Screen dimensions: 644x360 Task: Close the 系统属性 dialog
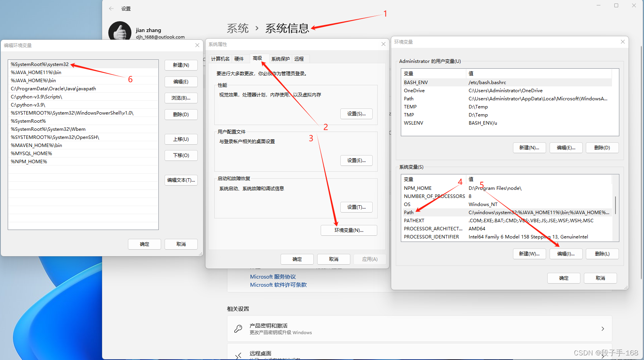[x=383, y=44]
